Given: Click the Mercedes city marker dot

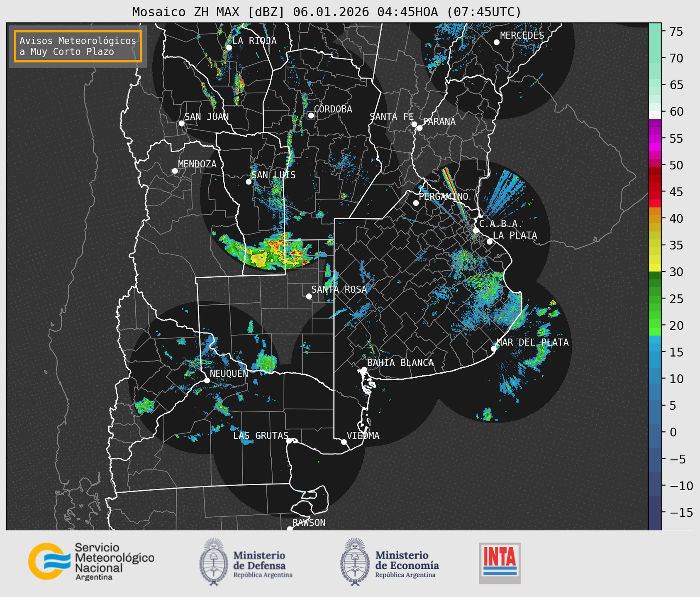Looking at the screenshot, I should point(497,42).
